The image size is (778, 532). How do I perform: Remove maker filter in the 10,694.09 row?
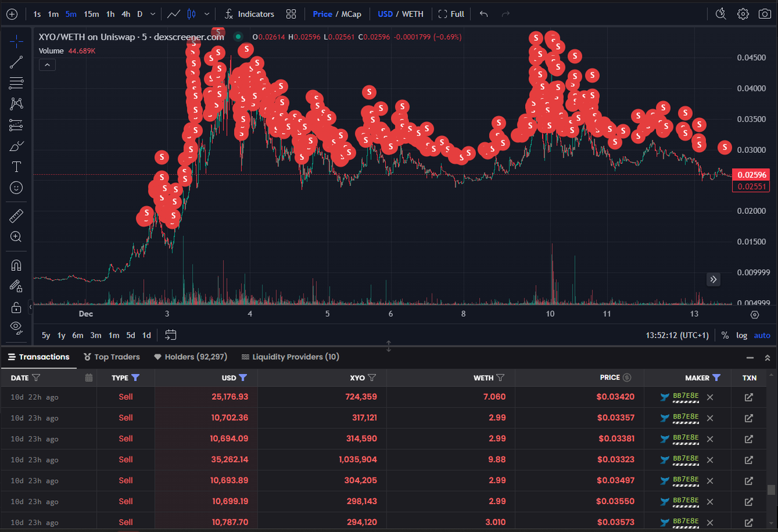point(710,439)
